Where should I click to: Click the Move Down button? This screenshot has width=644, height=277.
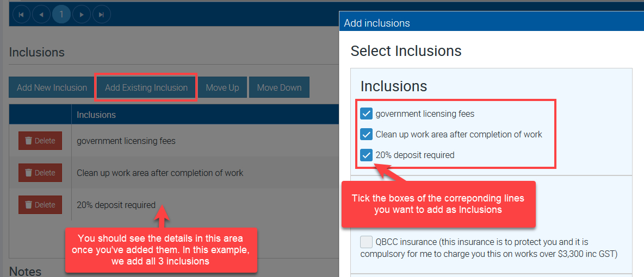279,87
